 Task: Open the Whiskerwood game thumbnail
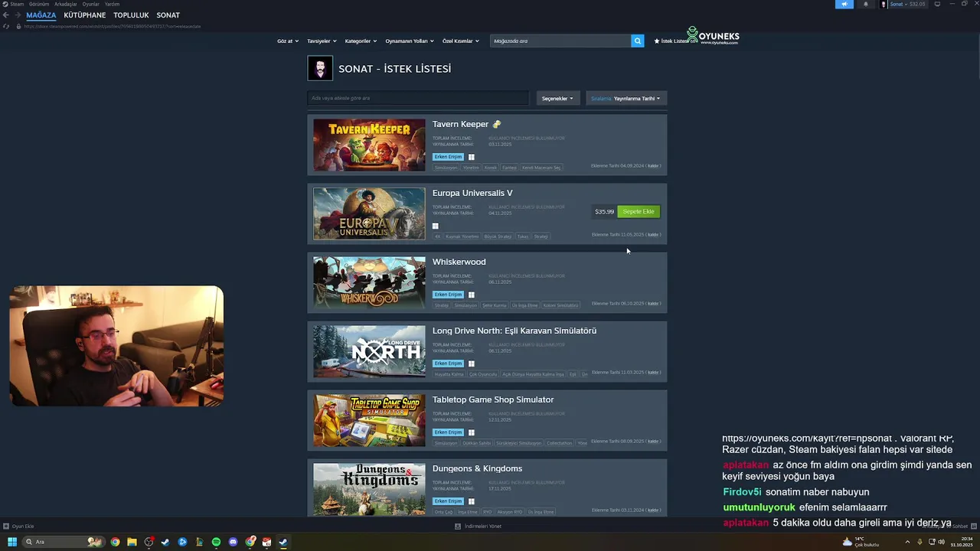(369, 282)
